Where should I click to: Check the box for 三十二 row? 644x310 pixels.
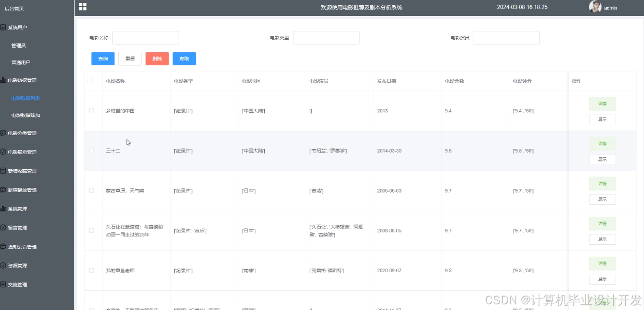(91, 151)
